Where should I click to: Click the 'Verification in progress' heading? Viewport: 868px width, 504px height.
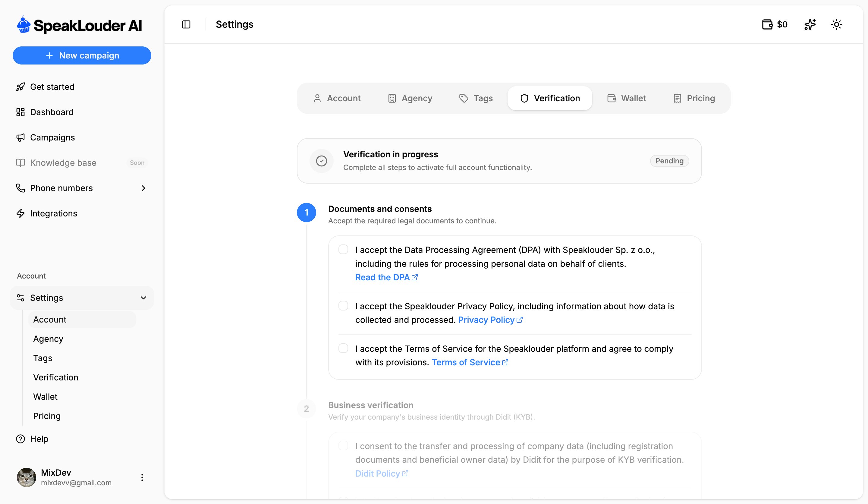tap(391, 154)
